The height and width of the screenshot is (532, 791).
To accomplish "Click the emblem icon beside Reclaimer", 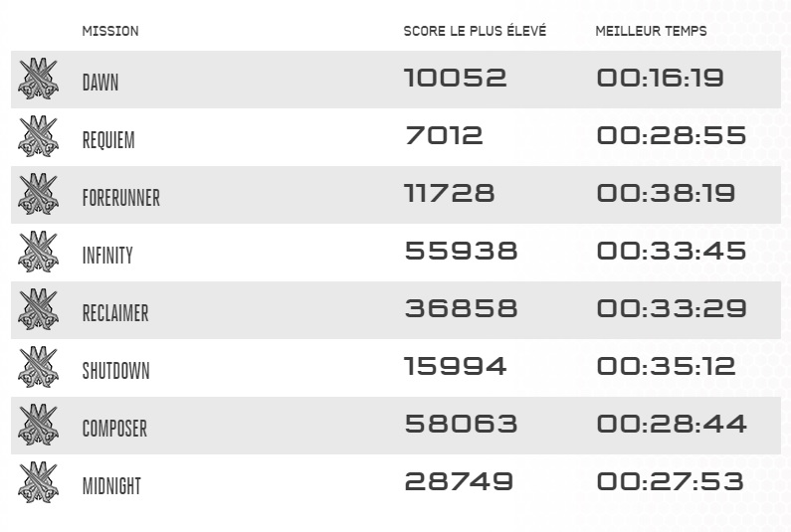I will pos(38,310).
